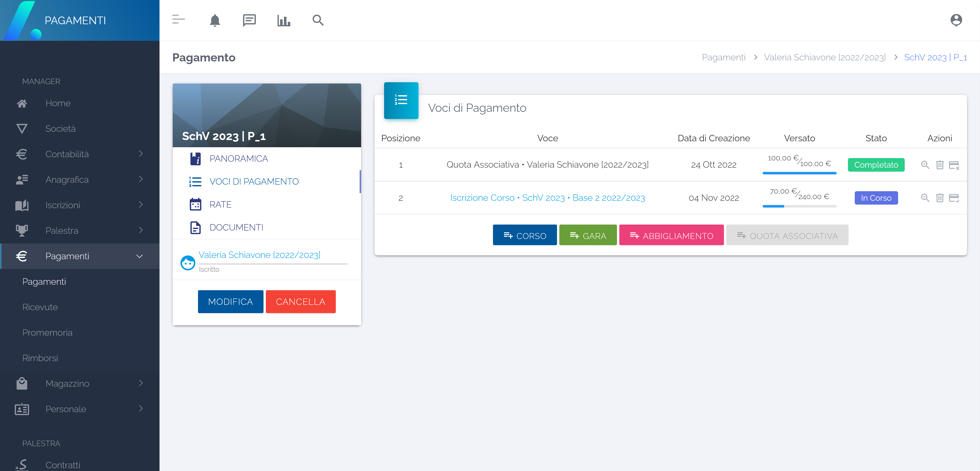Open the notifications bell icon
980x471 pixels.
tap(215, 20)
